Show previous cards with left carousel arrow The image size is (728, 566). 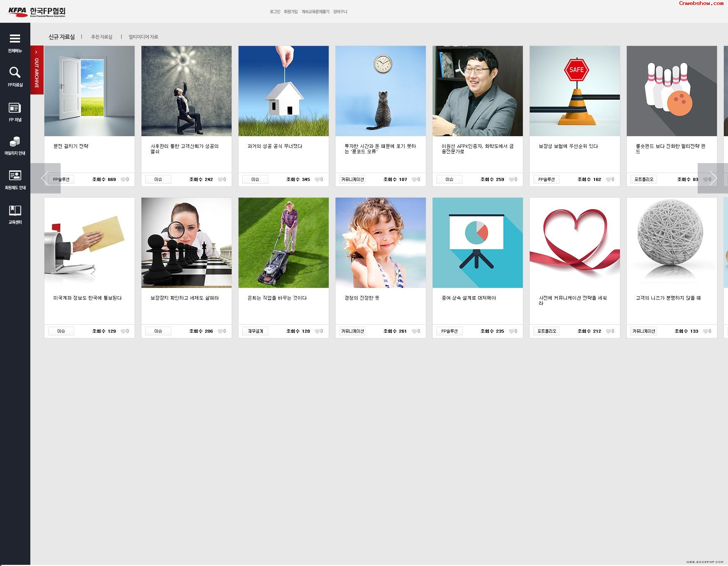click(45, 178)
